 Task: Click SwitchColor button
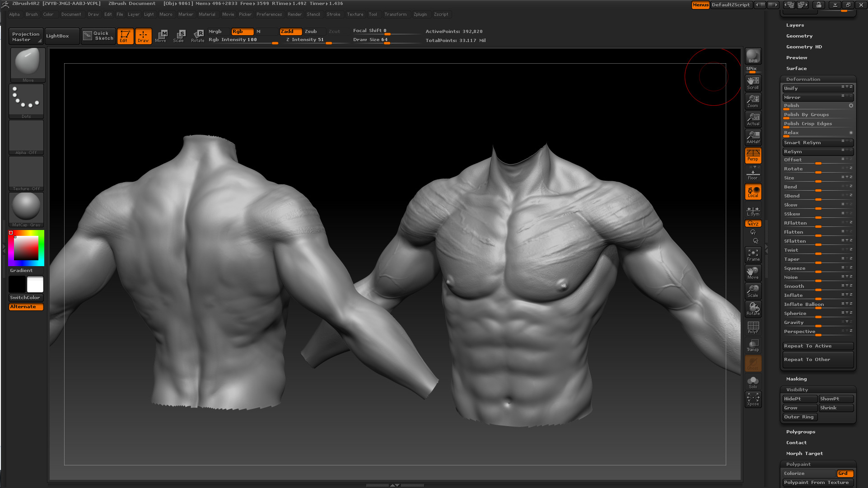pyautogui.click(x=26, y=298)
